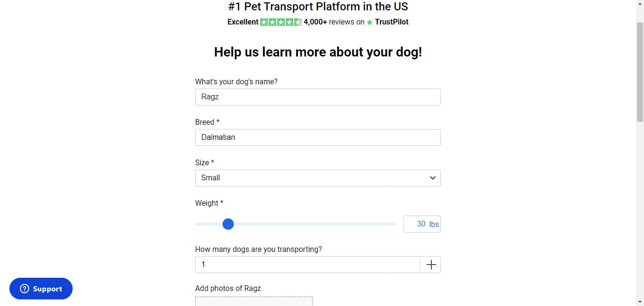The height and width of the screenshot is (306, 644).
Task: Click the green TrustPilot star icon
Action: (x=370, y=22)
